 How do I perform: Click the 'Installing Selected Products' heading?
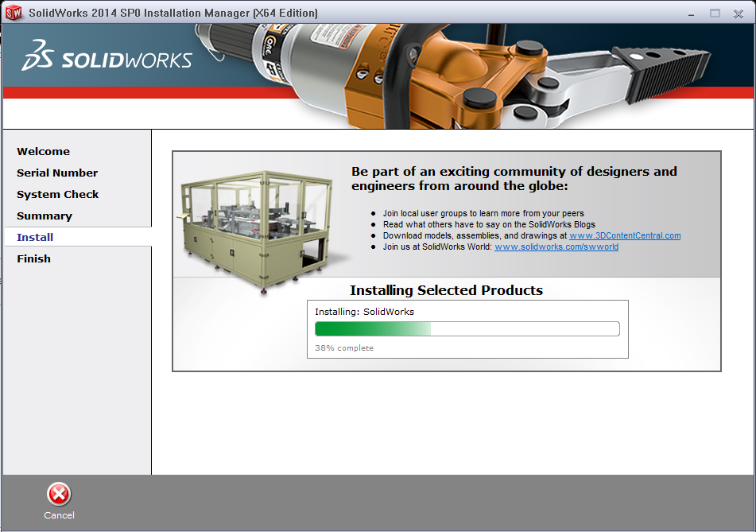click(447, 290)
